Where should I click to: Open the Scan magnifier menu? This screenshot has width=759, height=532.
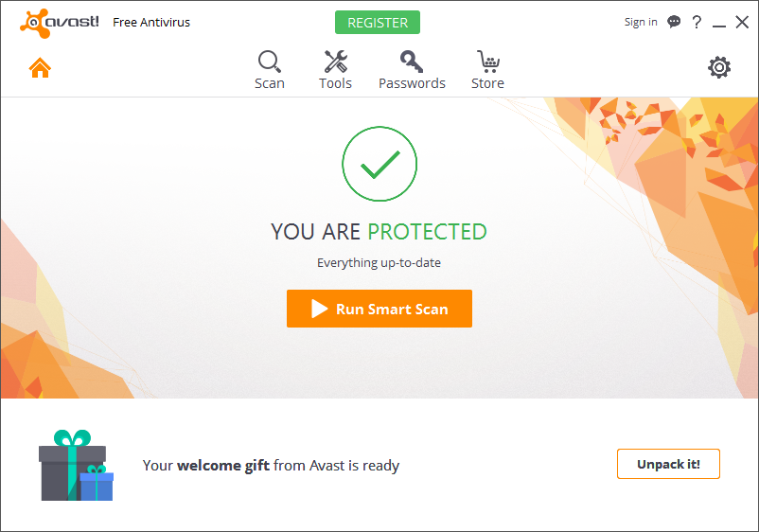(x=270, y=70)
